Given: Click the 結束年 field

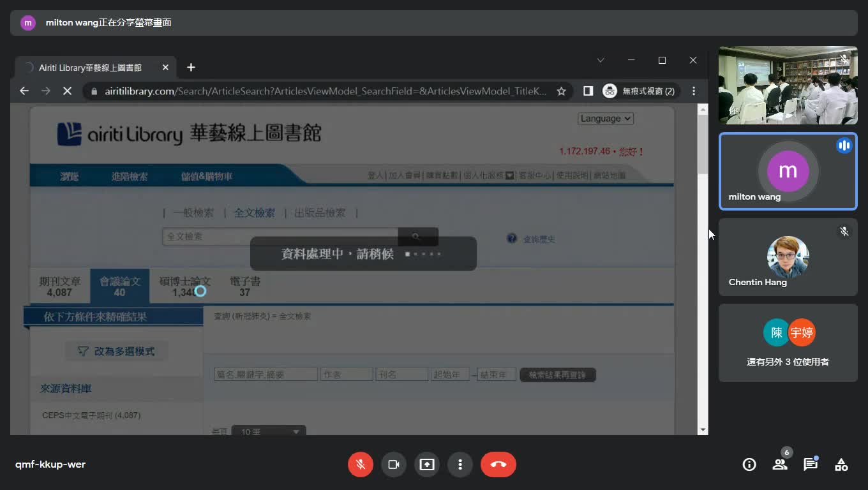Looking at the screenshot, I should [x=497, y=375].
